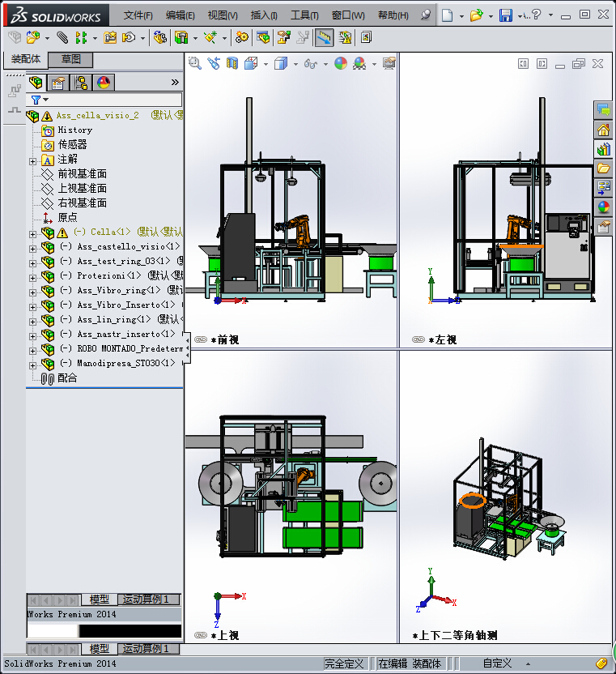Image resolution: width=616 pixels, height=674 pixels.
Task: Open dropdown arrow next to Insert Components
Action: coord(47,38)
